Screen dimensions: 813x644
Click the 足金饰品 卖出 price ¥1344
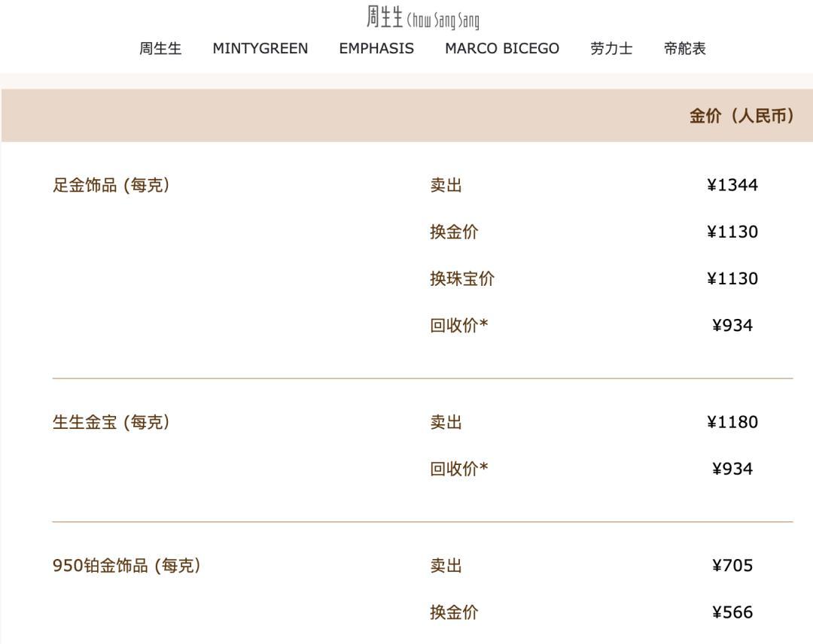pos(732,185)
